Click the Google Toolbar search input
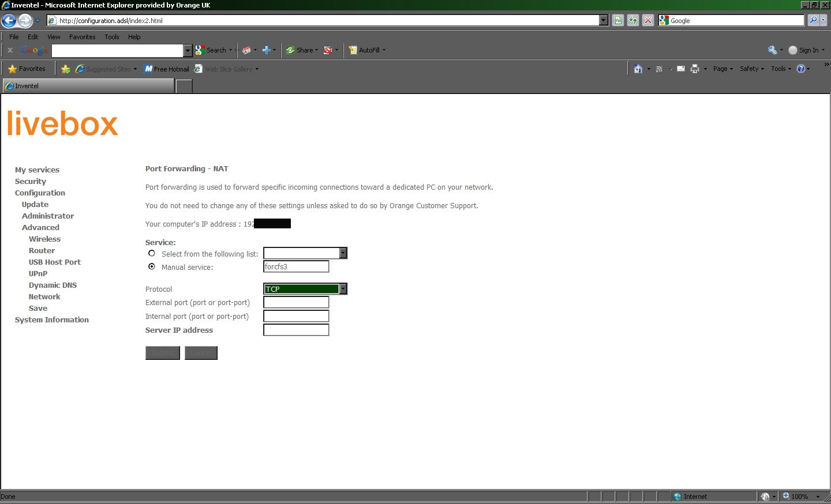Image resolution: width=831 pixels, height=504 pixels. click(118, 51)
